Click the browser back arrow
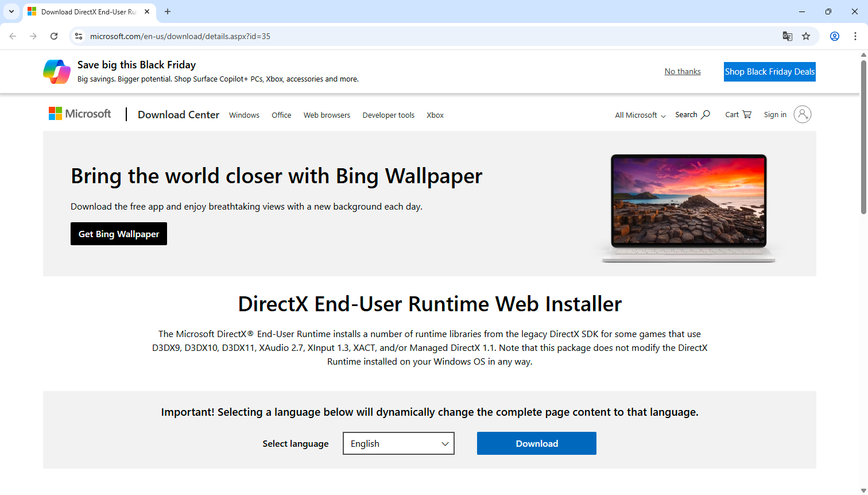Screen dimensions: 868x495 (13, 36)
